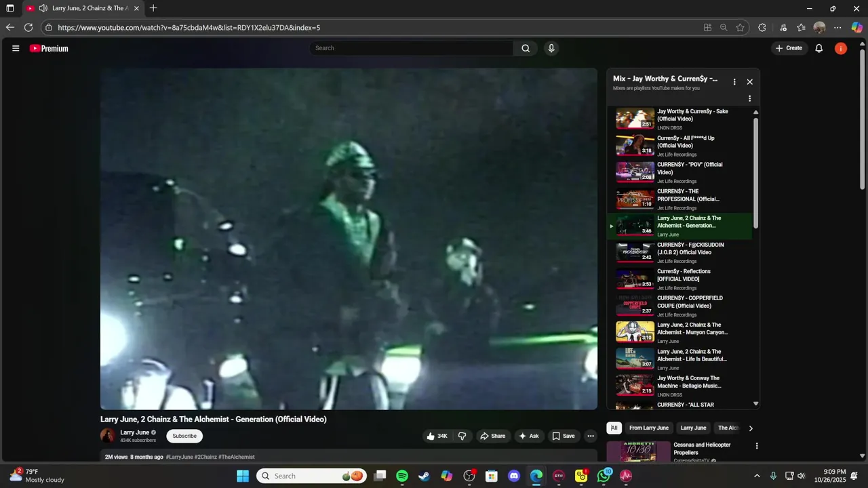Dislike the video with thumbs down
The image size is (868, 488).
tap(462, 436)
